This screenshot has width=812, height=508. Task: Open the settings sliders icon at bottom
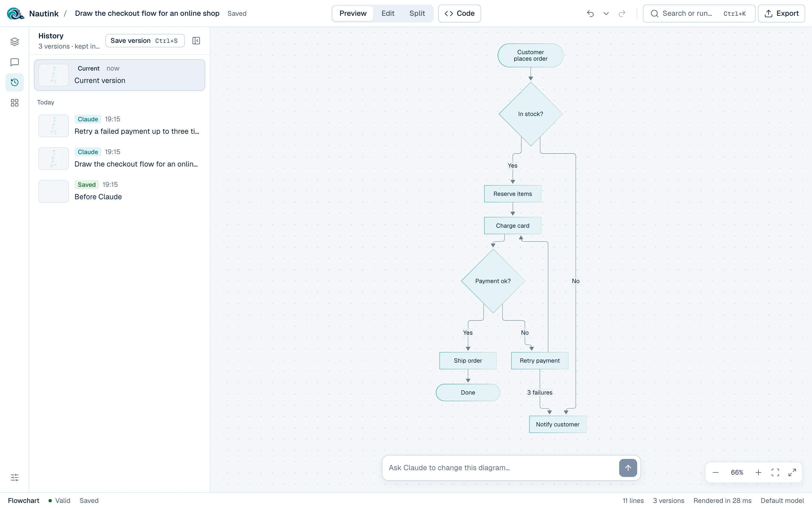[14, 478]
